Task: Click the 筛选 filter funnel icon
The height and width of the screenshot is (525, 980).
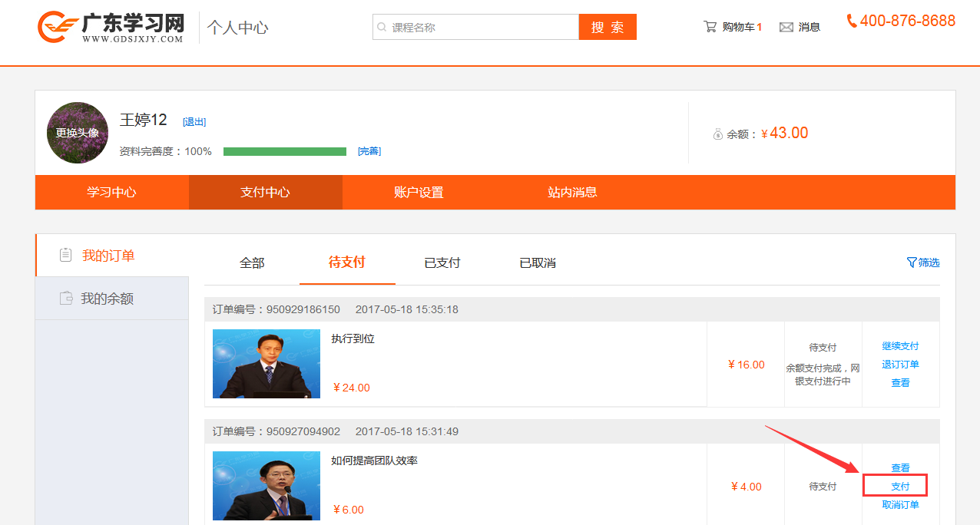Action: coord(912,262)
